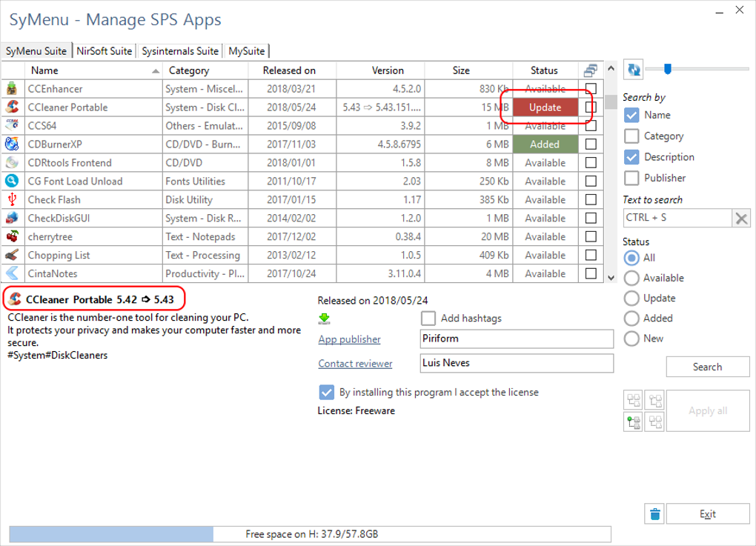The image size is (756, 546).
Task: Click the CheckDiskGUI name cell
Action: (x=93, y=219)
